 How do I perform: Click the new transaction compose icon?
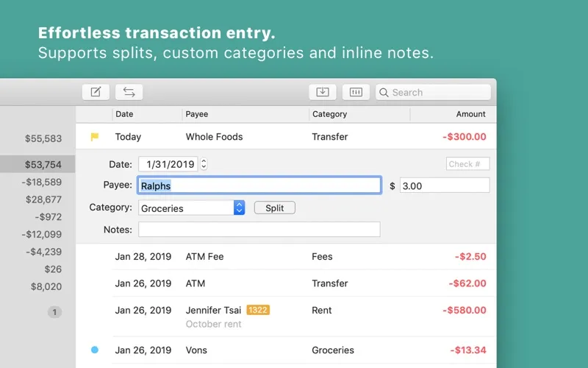pyautogui.click(x=96, y=92)
